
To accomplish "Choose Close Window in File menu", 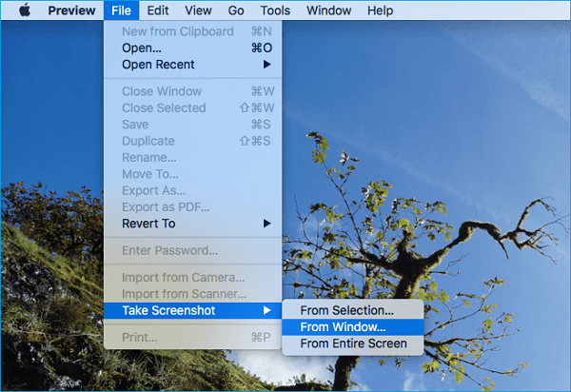I will 192,91.
